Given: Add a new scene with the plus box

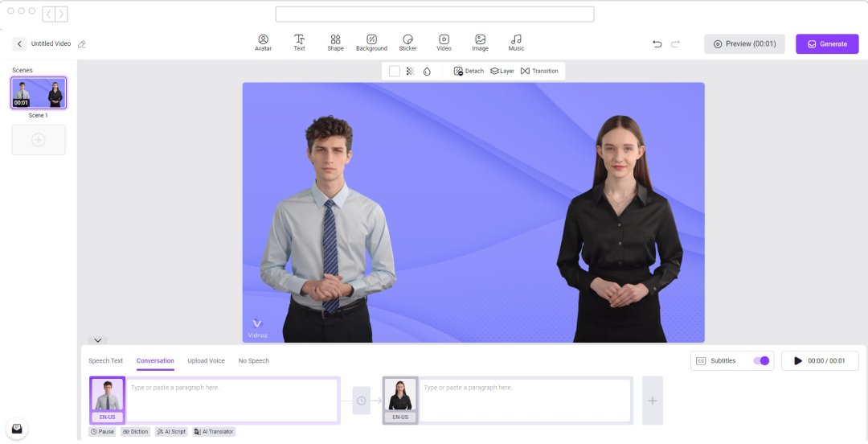Looking at the screenshot, I should [x=39, y=140].
